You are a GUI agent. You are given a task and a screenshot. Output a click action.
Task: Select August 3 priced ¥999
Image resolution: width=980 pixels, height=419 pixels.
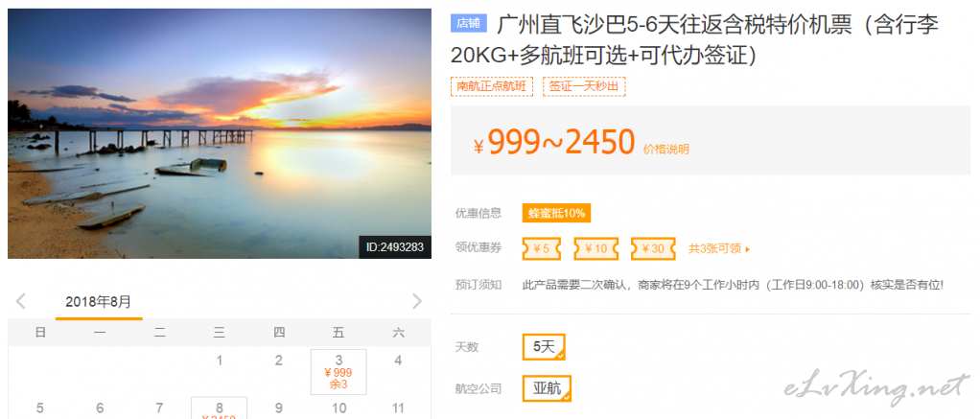(x=338, y=372)
